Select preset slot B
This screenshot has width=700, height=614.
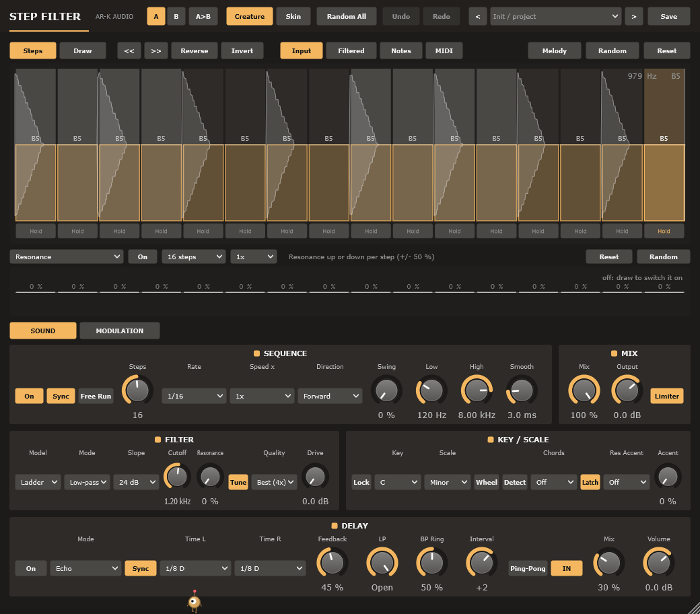[176, 17]
